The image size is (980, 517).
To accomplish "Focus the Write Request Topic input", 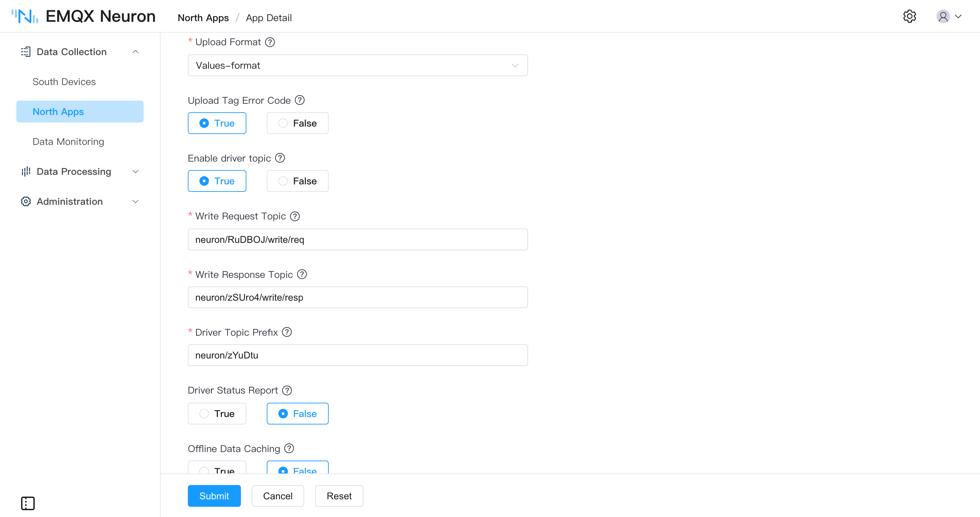I will [x=358, y=239].
